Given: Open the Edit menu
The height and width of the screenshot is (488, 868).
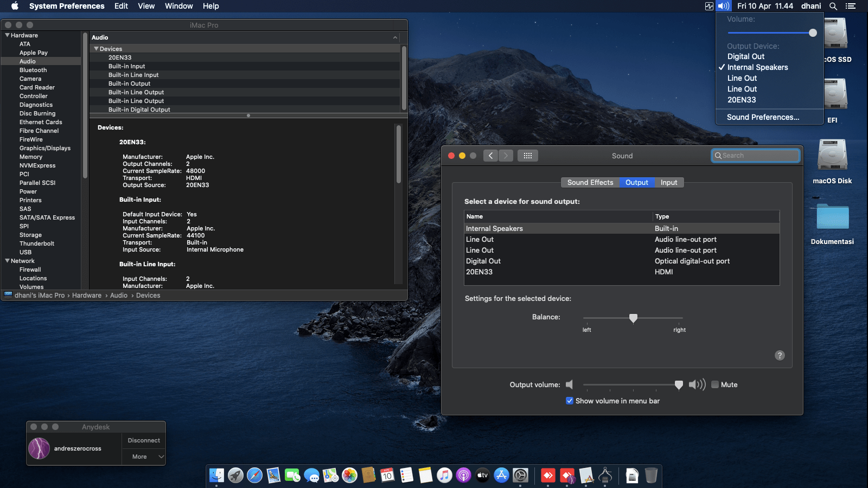Looking at the screenshot, I should coord(121,6).
